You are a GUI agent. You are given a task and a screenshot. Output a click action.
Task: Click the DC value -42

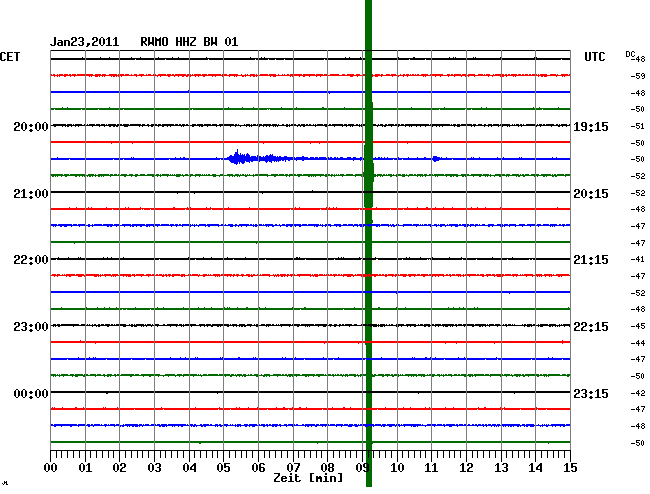tap(638, 393)
